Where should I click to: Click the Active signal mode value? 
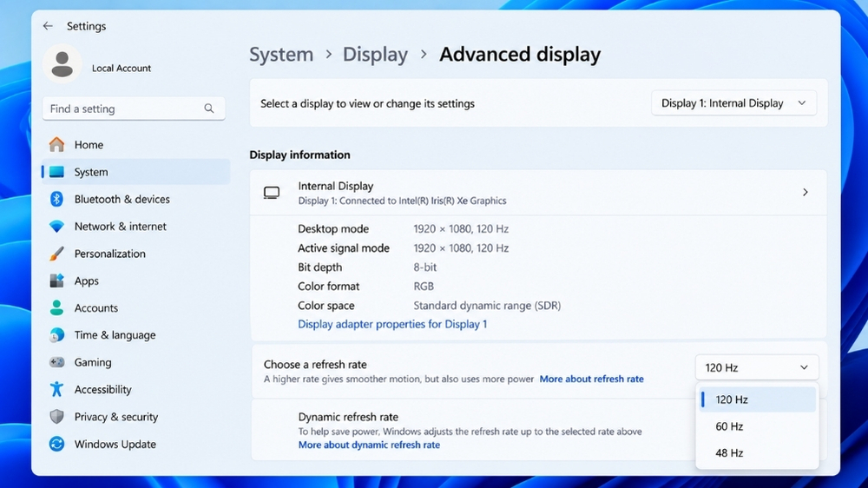[461, 248]
